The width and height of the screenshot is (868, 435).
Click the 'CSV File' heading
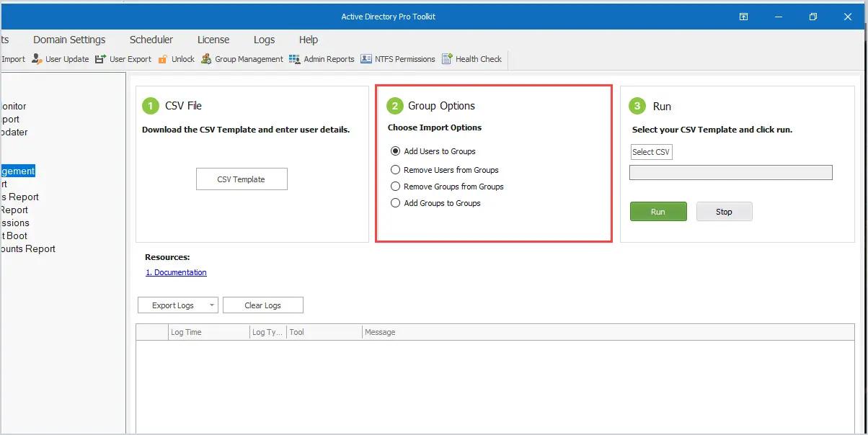click(x=183, y=106)
